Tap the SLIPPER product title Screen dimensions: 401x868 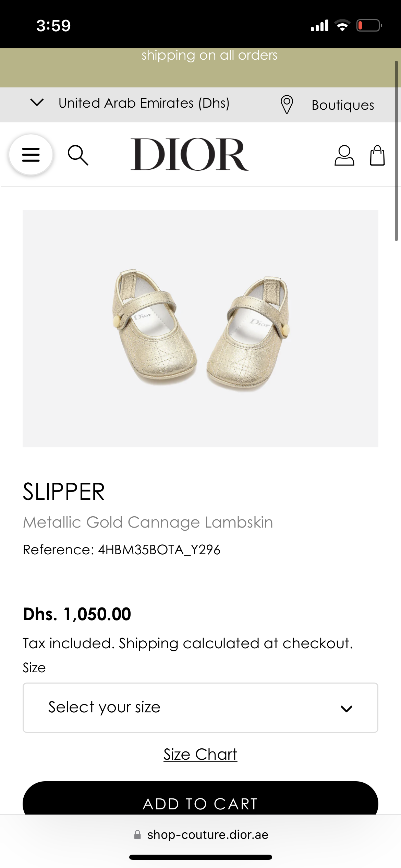pos(64,492)
